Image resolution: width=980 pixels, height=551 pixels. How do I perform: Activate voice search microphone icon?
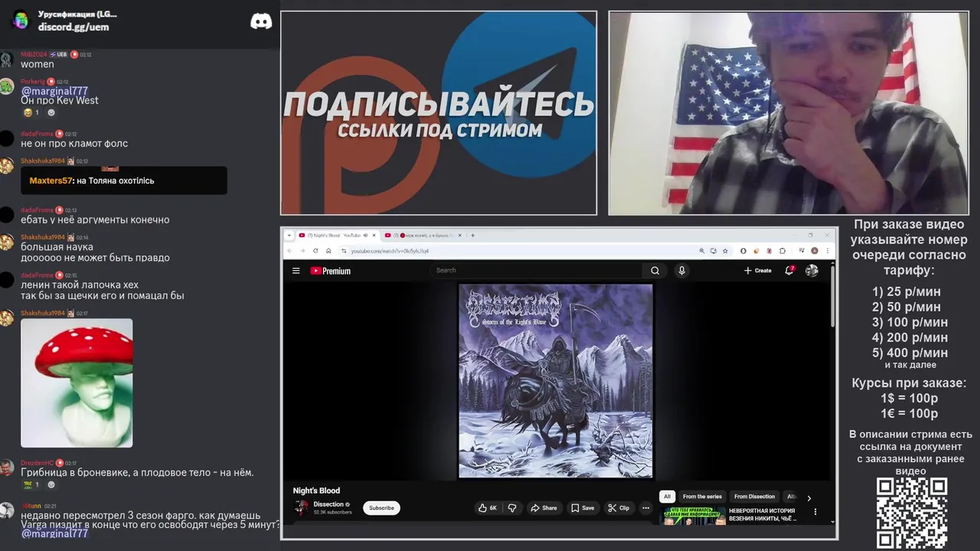pos(681,270)
